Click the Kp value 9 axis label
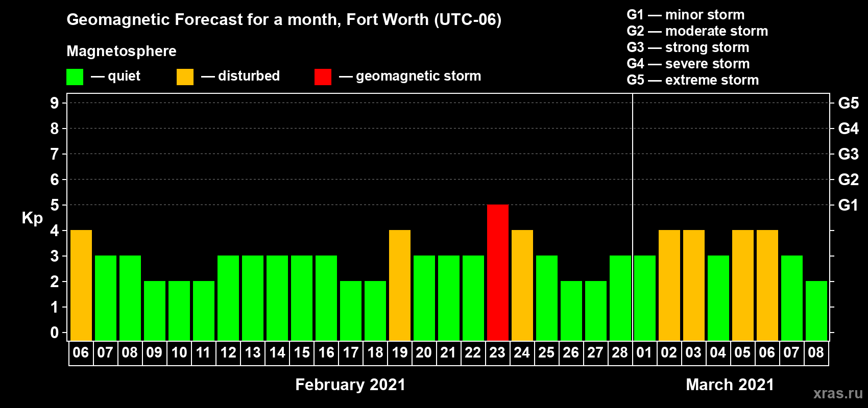 (55, 103)
